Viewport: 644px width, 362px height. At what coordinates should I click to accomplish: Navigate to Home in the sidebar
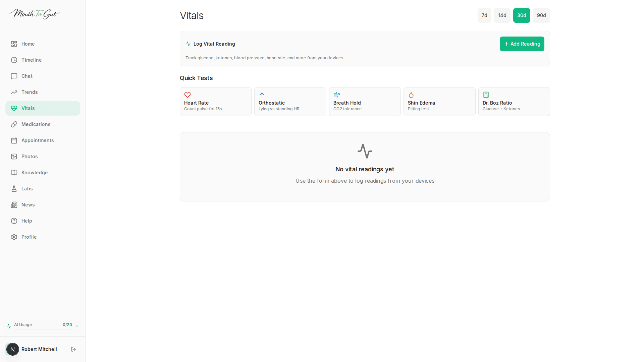[x=28, y=44]
